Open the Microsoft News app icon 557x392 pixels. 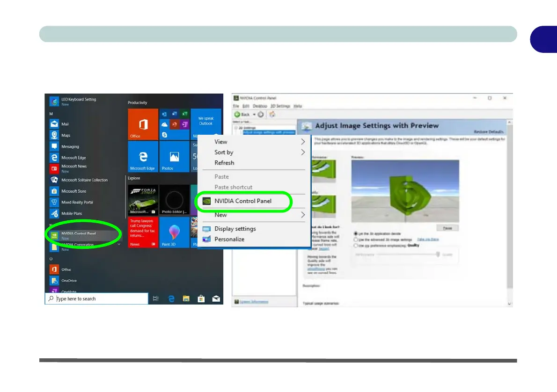[54, 168]
